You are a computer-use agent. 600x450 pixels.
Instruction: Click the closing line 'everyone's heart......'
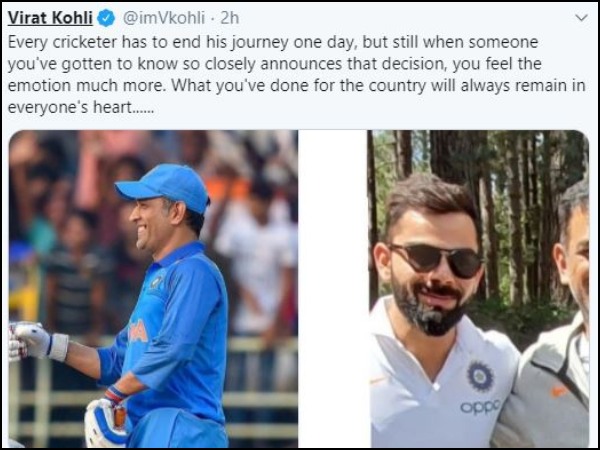[81, 108]
